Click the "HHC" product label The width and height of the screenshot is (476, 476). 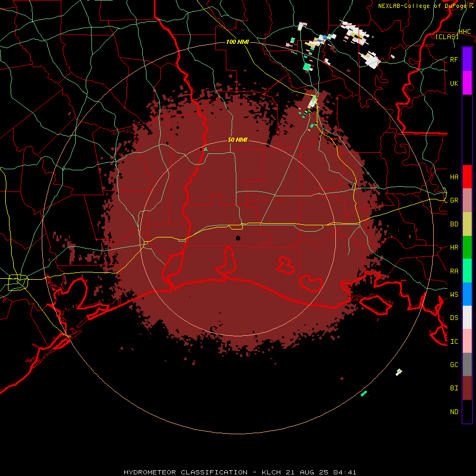(464, 32)
